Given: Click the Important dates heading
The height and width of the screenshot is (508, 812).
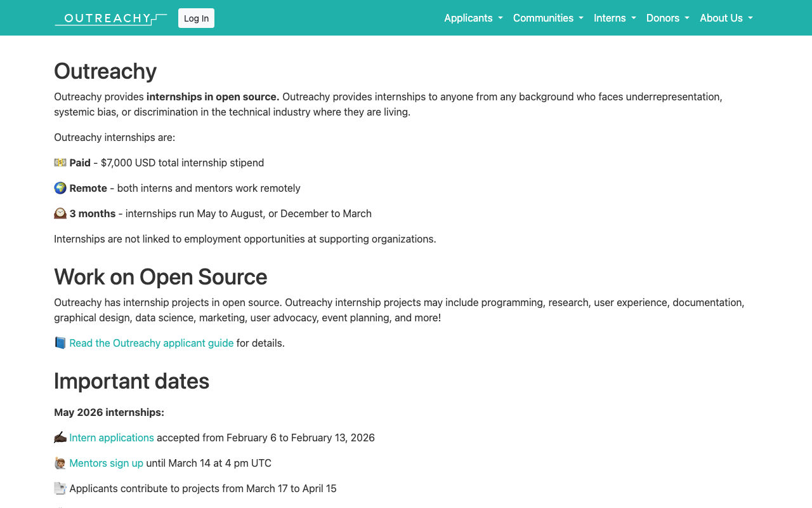Looking at the screenshot, I should click(x=131, y=381).
